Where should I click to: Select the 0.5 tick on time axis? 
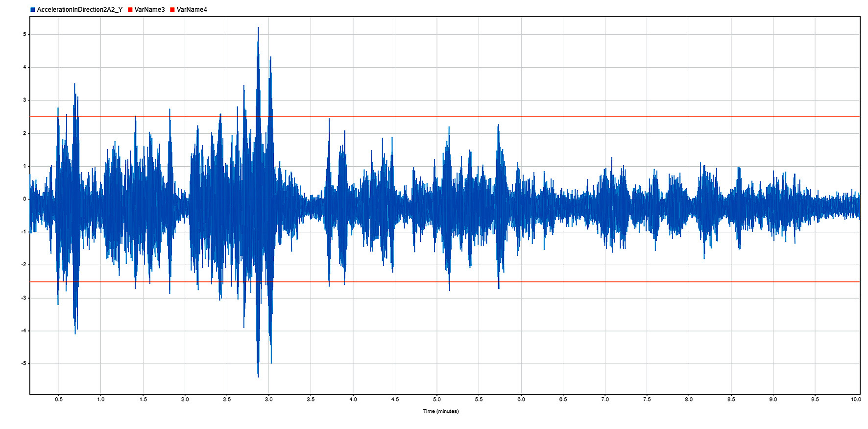click(59, 400)
